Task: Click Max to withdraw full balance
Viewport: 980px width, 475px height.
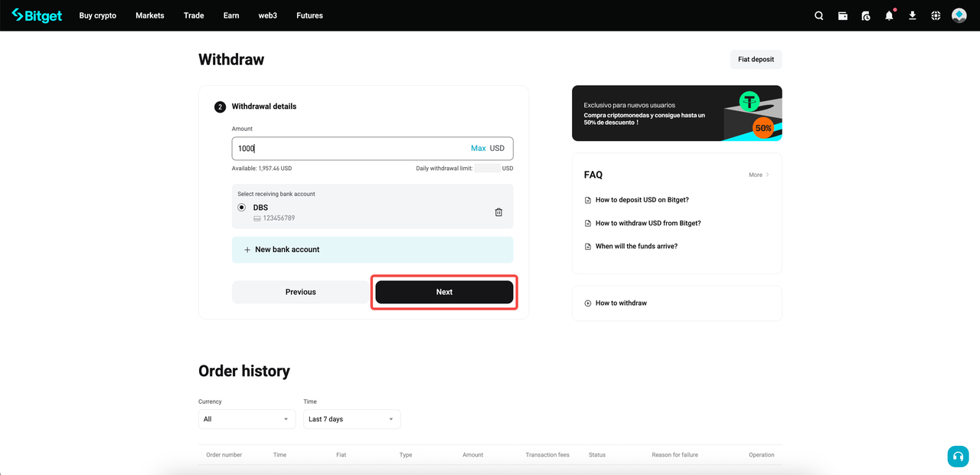Action: 478,148
